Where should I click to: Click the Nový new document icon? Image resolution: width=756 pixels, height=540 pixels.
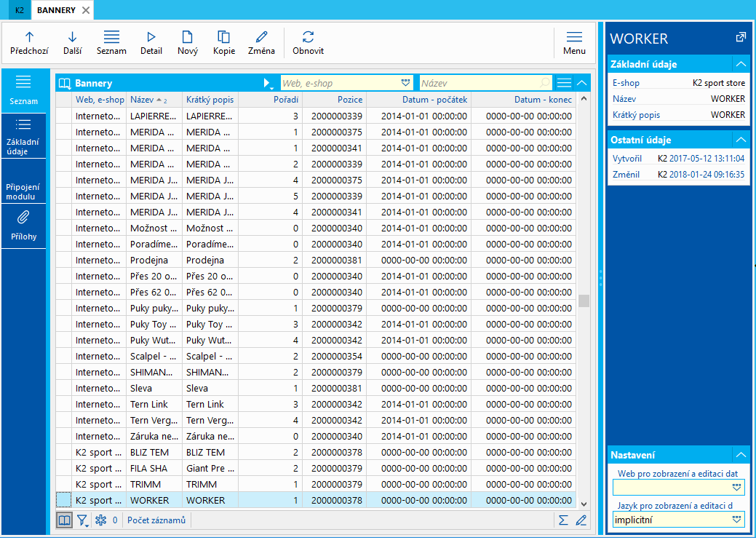187,37
